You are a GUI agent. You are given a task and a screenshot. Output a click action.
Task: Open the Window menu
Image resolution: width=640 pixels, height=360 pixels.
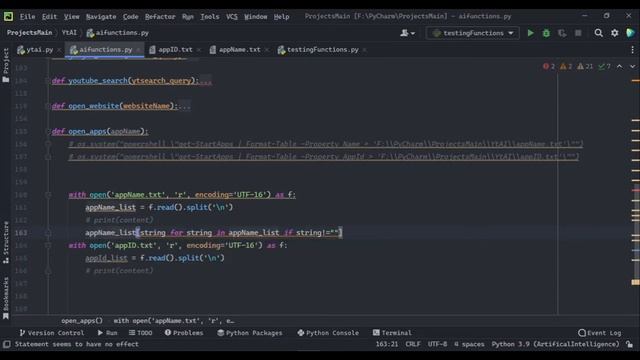click(256, 16)
